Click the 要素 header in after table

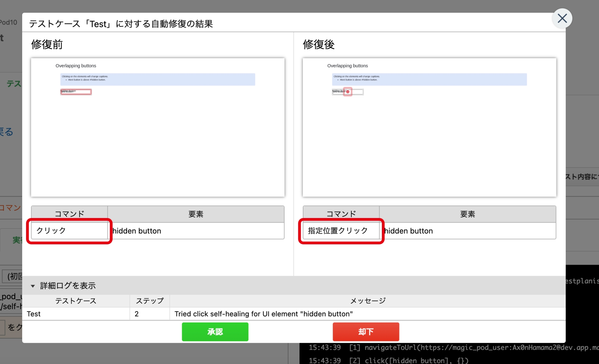(x=468, y=214)
